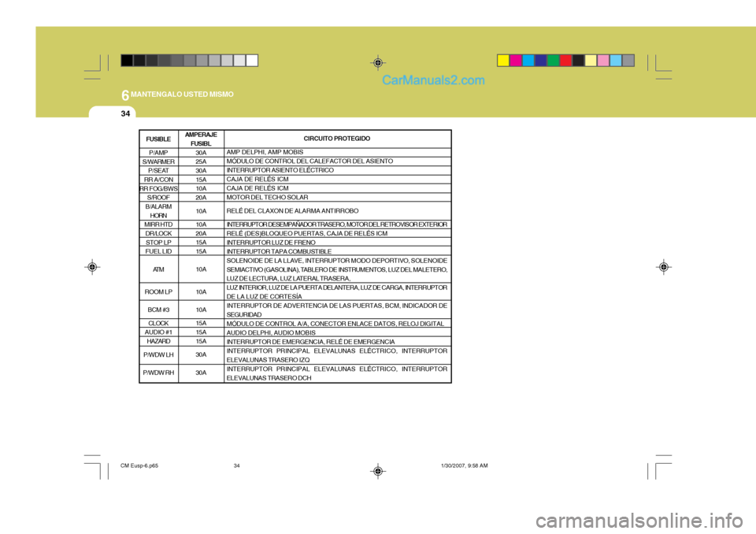Select the HAZARD fuse name cell
756x534 pixels.
click(x=158, y=342)
